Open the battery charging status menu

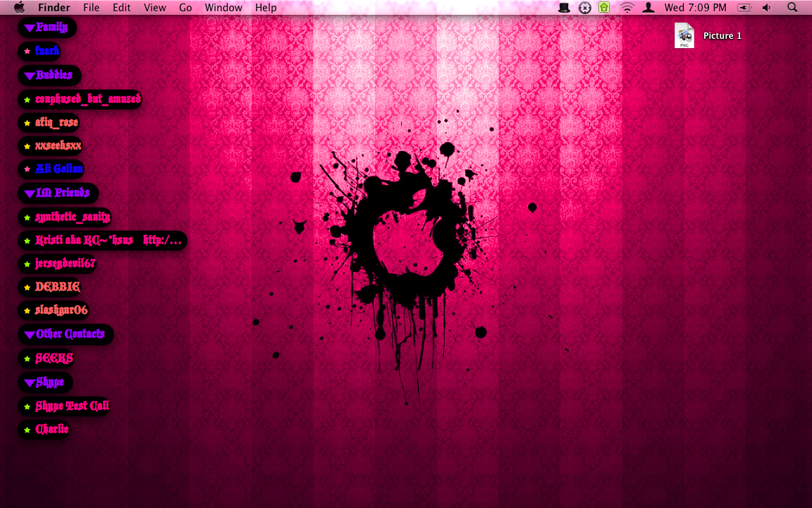pos(744,7)
